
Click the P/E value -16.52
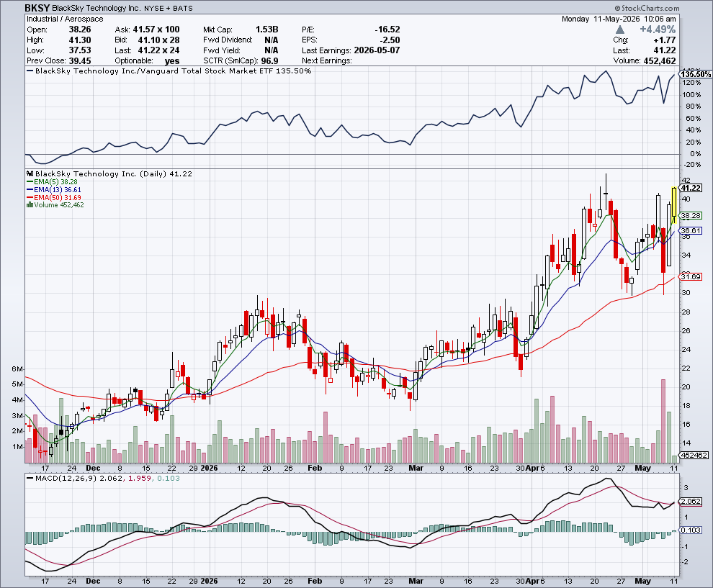pos(387,30)
